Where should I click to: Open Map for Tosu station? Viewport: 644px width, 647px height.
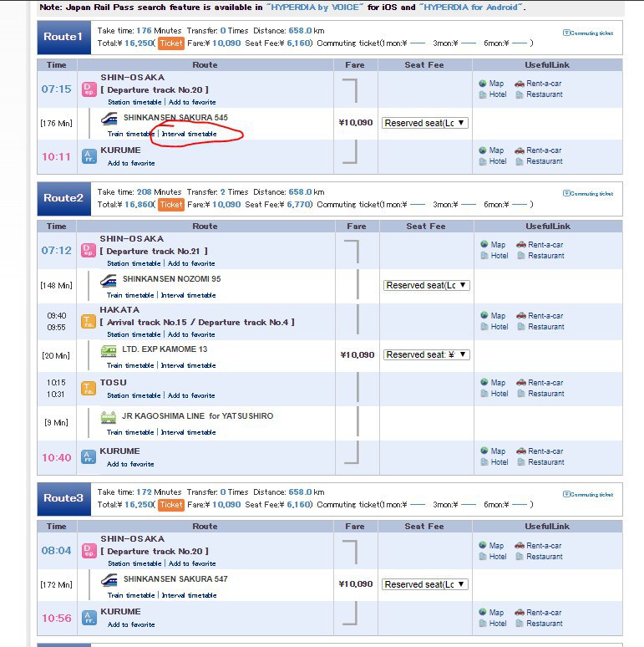(493, 383)
